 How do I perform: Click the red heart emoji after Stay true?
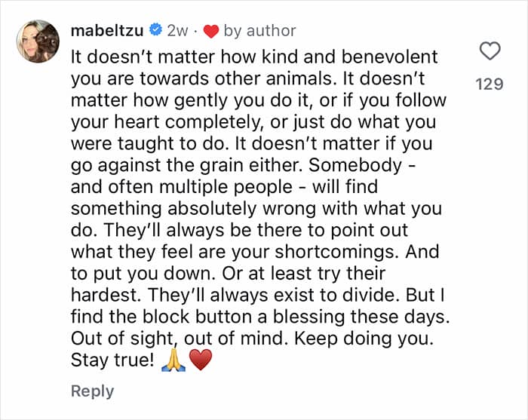[x=201, y=360]
